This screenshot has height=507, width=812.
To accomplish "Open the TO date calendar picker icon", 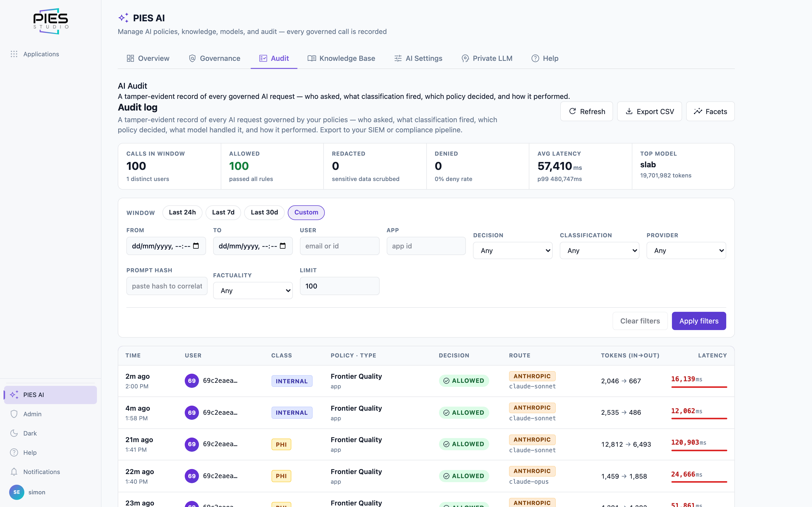I will (x=283, y=246).
